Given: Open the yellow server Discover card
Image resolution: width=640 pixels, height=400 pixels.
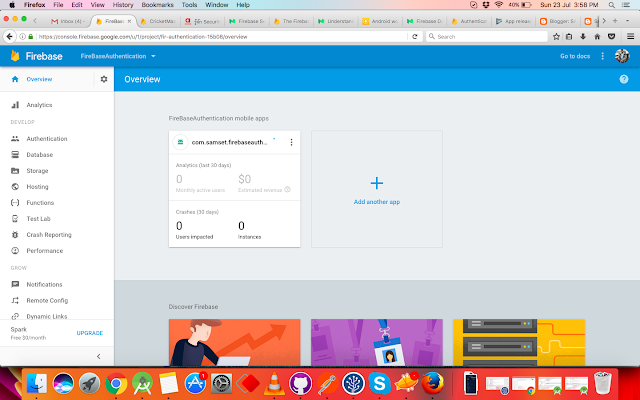Looking at the screenshot, I should [519, 342].
